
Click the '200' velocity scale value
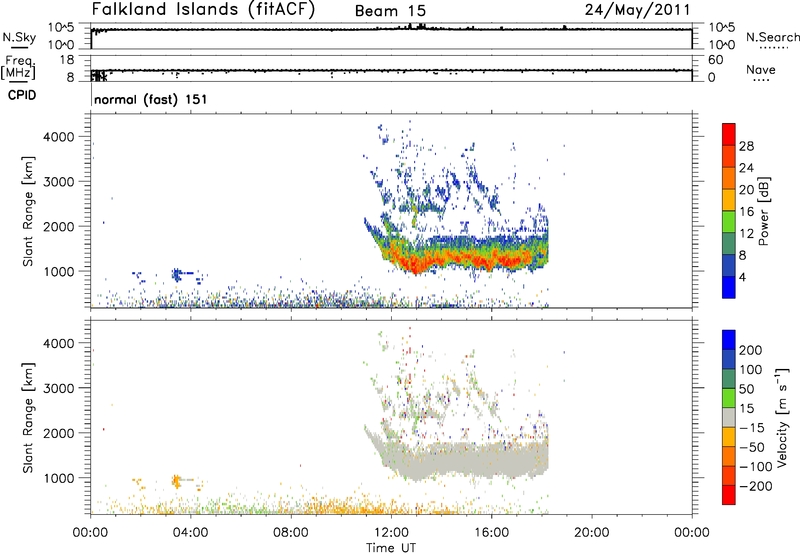pos(751,350)
